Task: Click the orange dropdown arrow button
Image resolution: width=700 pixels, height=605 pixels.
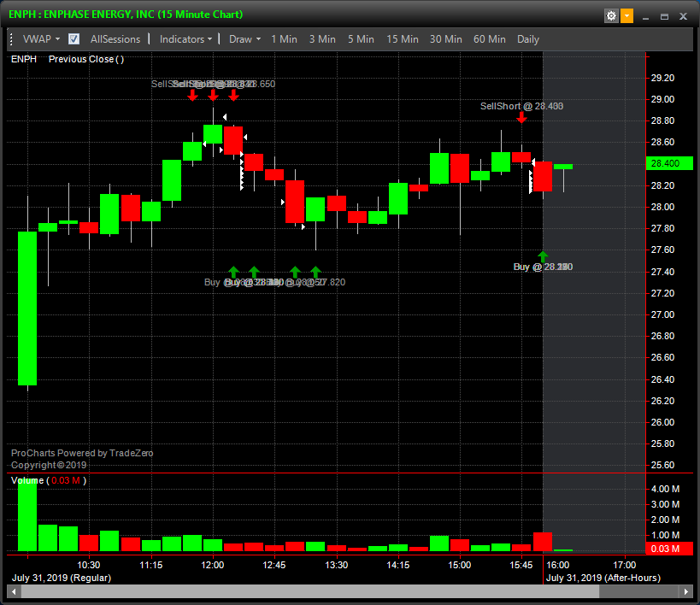Action: click(x=626, y=16)
